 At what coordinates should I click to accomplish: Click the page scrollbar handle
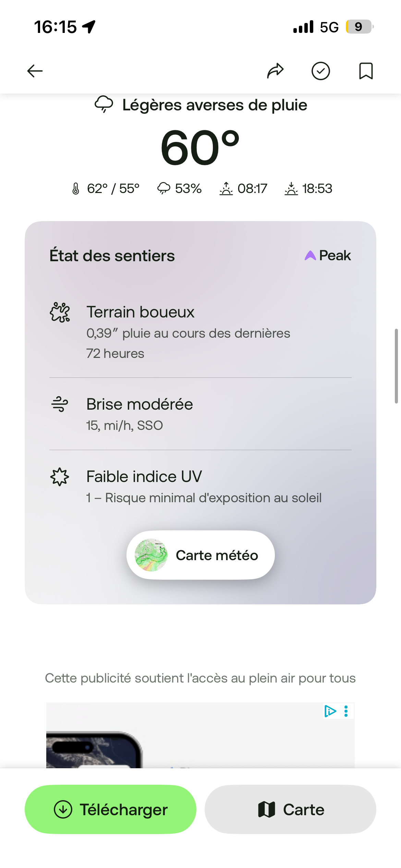coord(396,366)
